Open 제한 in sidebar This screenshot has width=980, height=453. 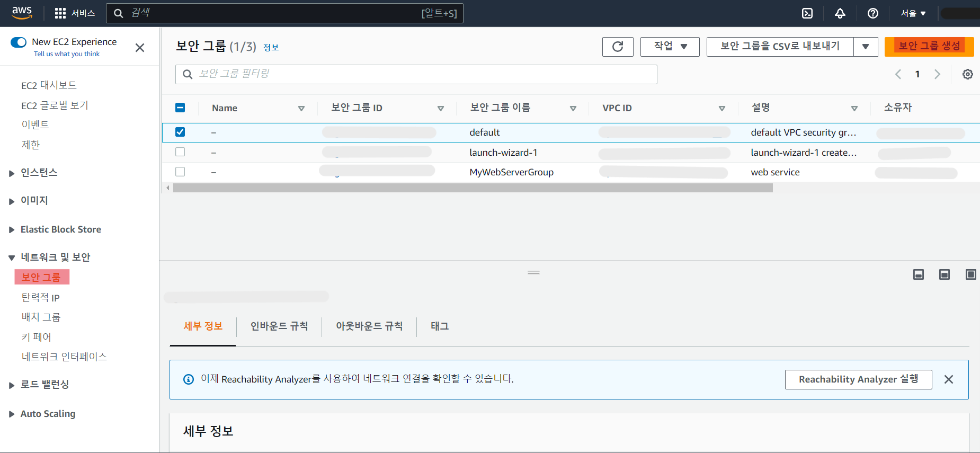30,145
